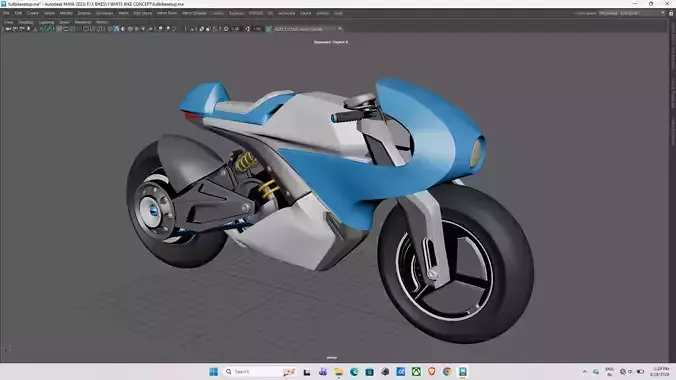Viewport: 676px width, 380px height.
Task: Open the Windows menu
Action: tap(105, 13)
